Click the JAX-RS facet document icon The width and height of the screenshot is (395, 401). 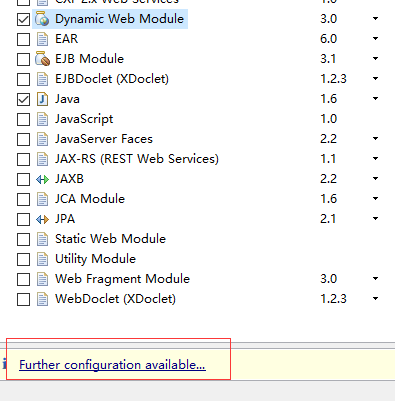pyautogui.click(x=42, y=159)
